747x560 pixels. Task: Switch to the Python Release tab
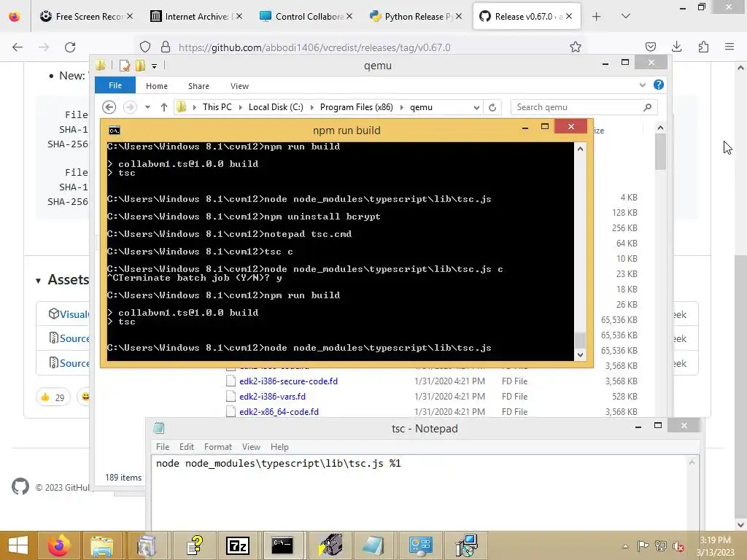click(416, 17)
